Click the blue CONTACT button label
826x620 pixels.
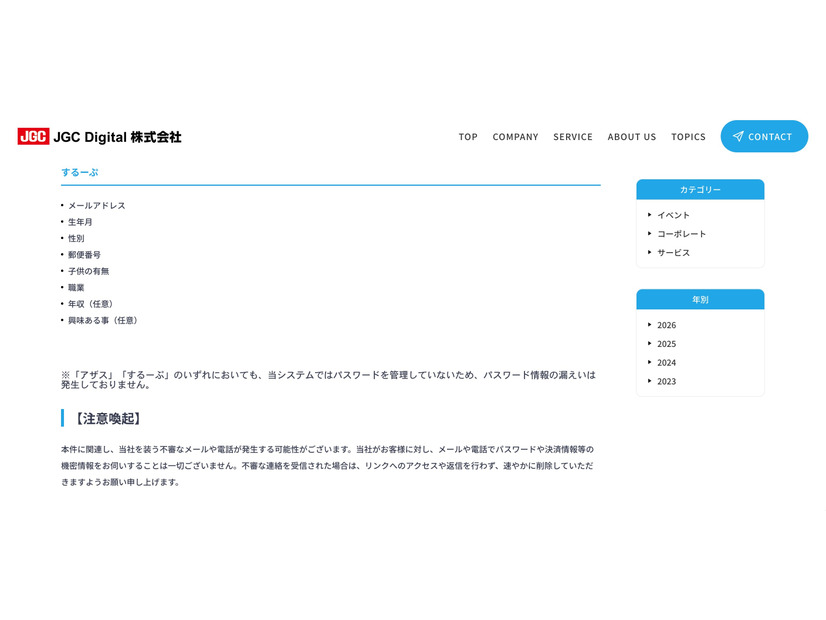[x=770, y=137]
